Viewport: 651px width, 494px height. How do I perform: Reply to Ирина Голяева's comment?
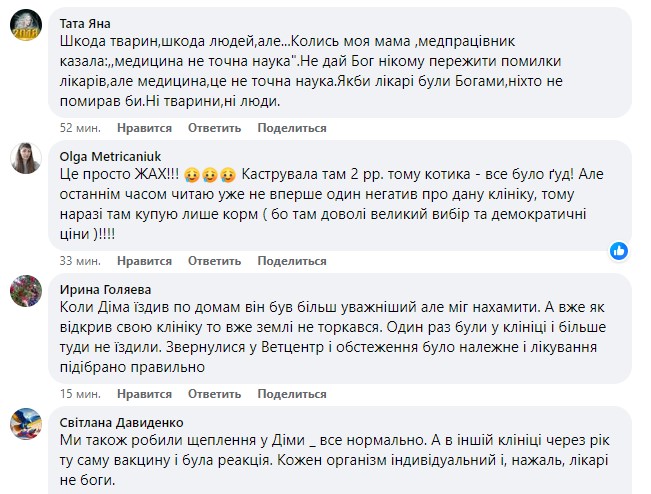click(x=214, y=394)
